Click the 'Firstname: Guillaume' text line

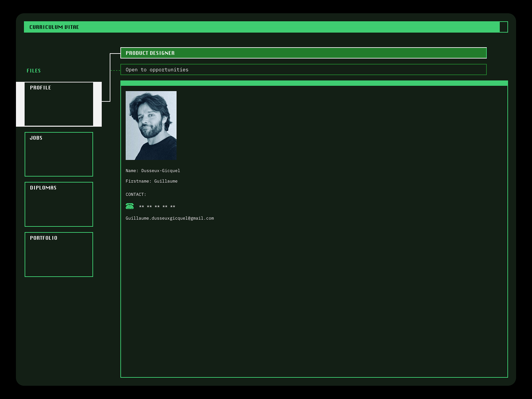click(152, 181)
